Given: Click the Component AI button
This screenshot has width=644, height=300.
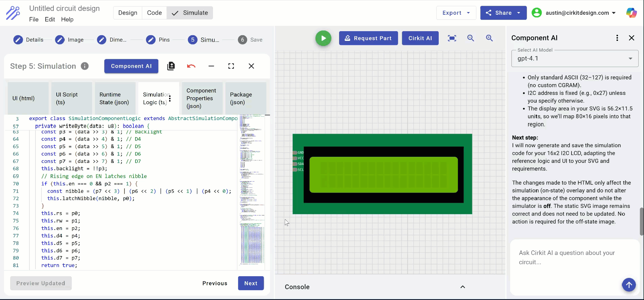Looking at the screenshot, I should click(x=131, y=66).
